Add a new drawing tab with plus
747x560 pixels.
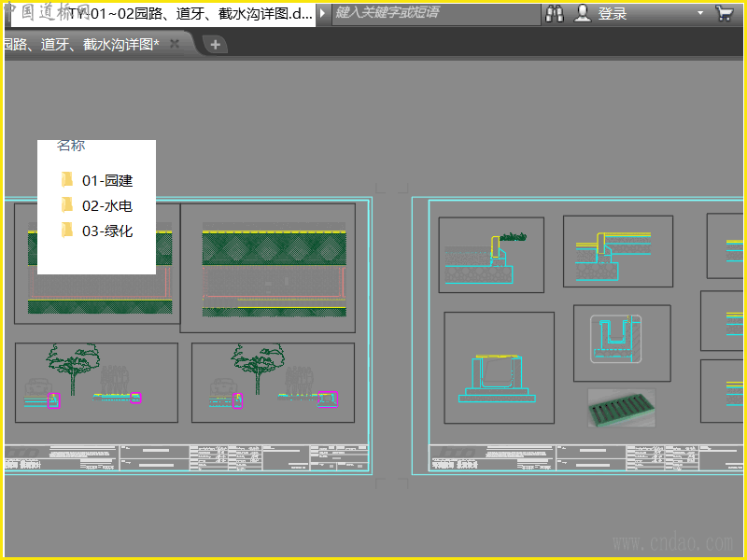click(x=215, y=45)
